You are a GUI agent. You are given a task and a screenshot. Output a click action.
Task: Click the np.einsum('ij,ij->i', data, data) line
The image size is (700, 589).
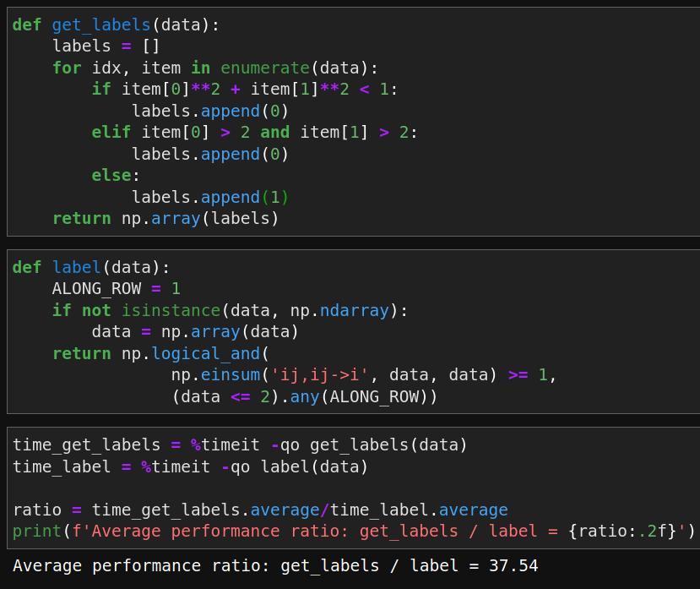[364, 375]
